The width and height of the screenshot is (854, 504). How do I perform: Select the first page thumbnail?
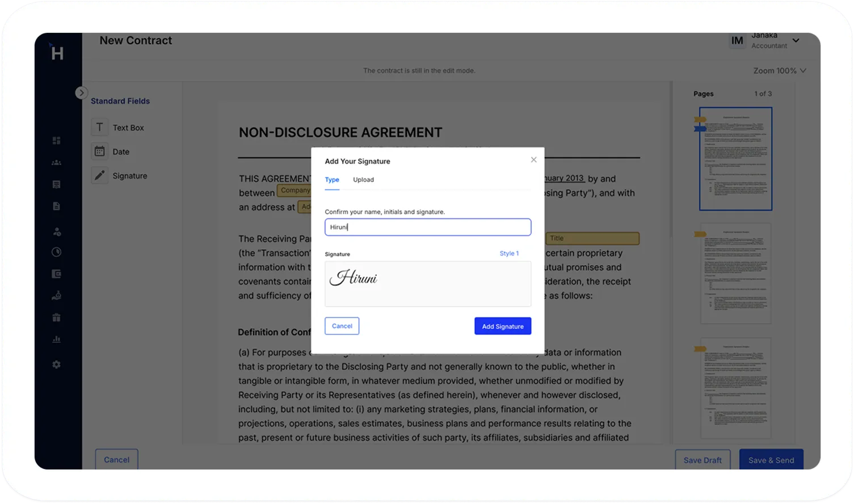click(735, 159)
